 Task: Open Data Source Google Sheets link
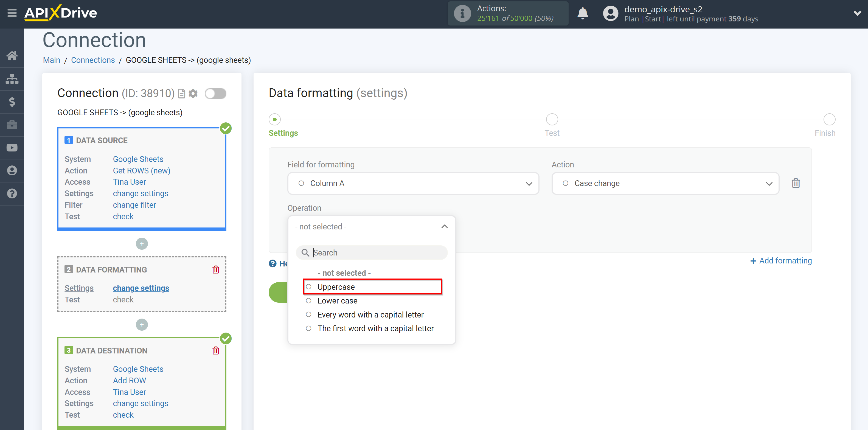(x=138, y=159)
